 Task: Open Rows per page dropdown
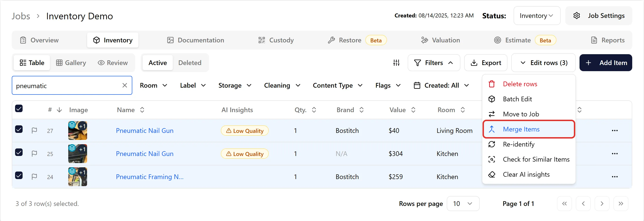click(x=463, y=204)
